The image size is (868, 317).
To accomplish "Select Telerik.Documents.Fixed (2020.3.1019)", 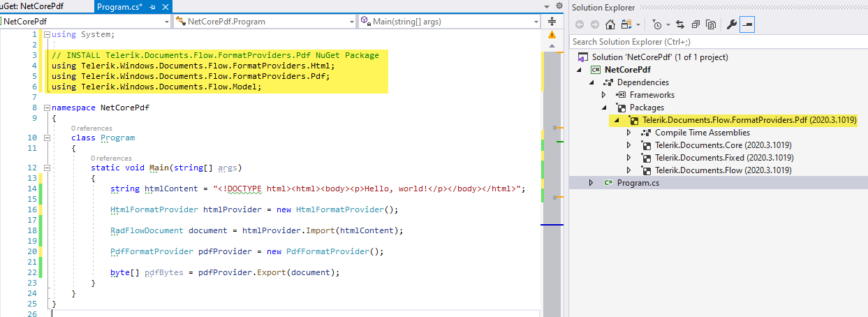I will 724,158.
